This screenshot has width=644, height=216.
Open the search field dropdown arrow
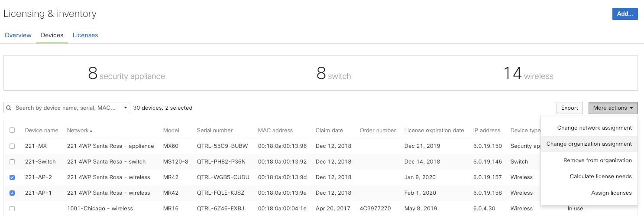(125, 108)
